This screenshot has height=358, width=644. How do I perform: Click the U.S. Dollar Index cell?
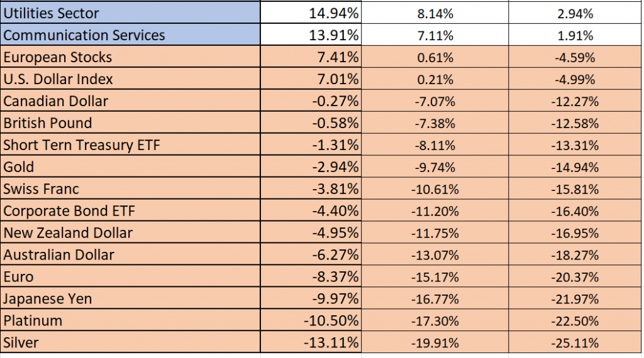[x=130, y=79]
